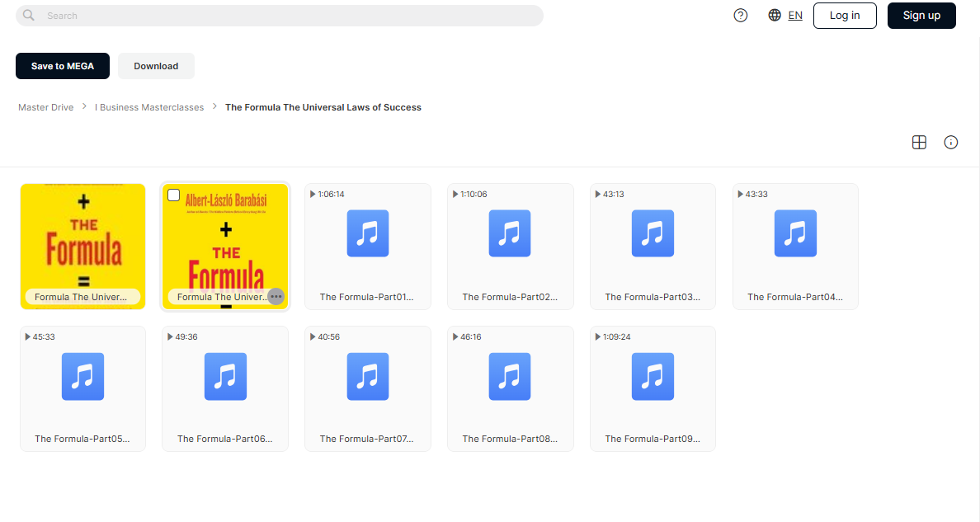Open the help question mark icon
980x522 pixels.
(x=740, y=16)
